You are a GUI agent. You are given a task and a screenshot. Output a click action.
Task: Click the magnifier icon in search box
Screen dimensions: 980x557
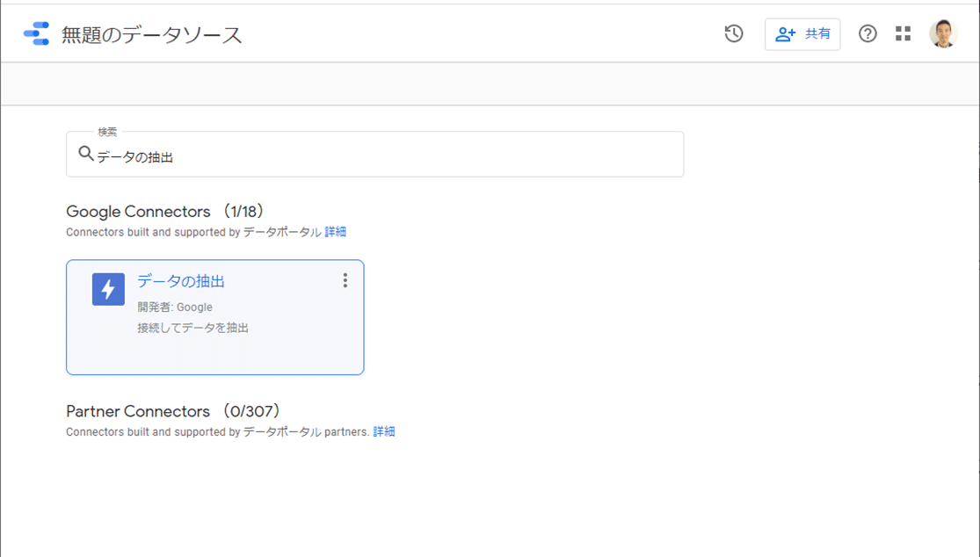(x=85, y=155)
